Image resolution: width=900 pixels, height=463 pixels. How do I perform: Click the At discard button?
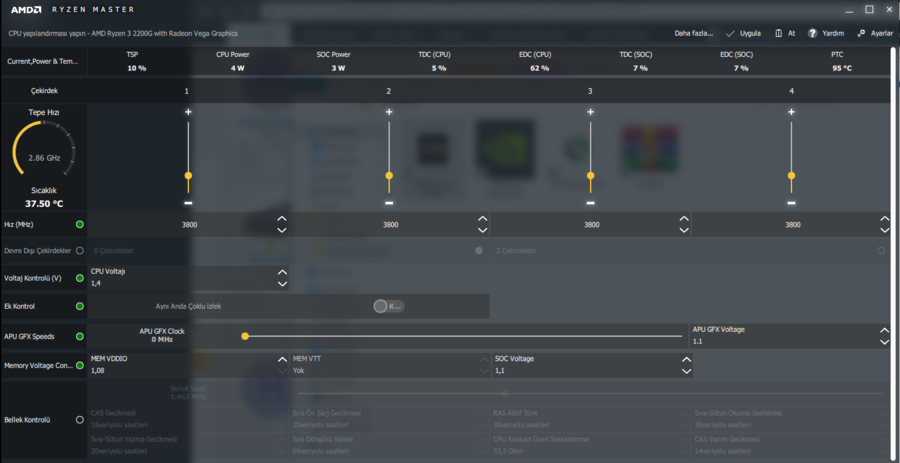[785, 33]
